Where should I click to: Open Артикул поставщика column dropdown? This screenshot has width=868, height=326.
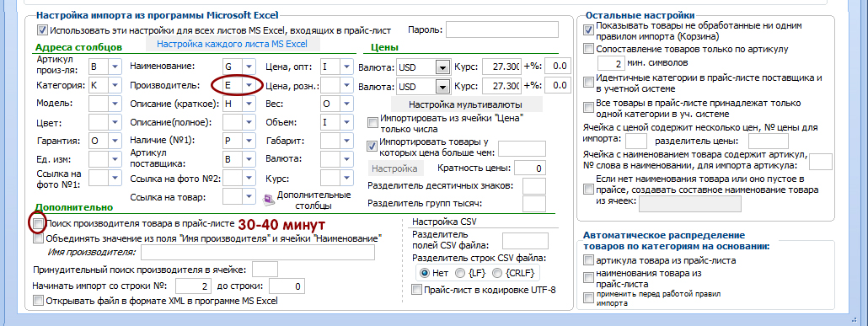coord(249,159)
